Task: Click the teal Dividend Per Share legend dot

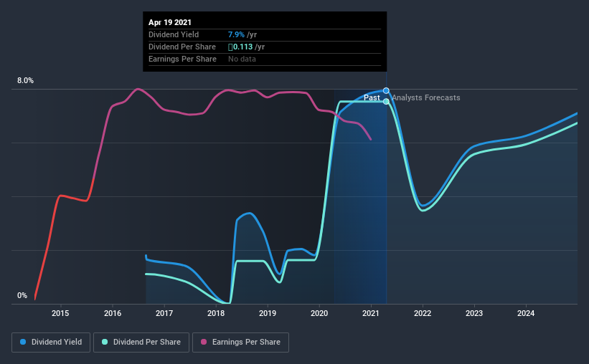Action: tap(105, 342)
